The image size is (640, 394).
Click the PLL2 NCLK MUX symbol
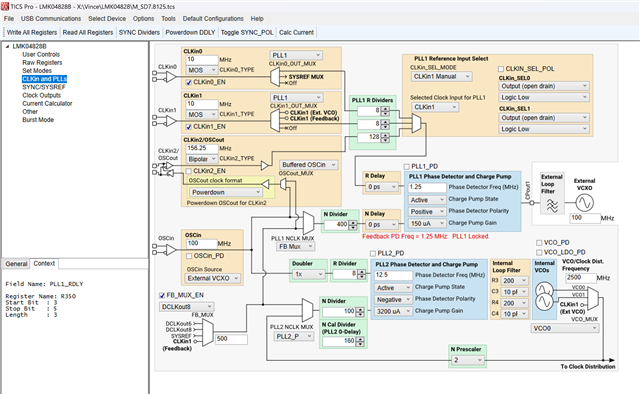308,310
